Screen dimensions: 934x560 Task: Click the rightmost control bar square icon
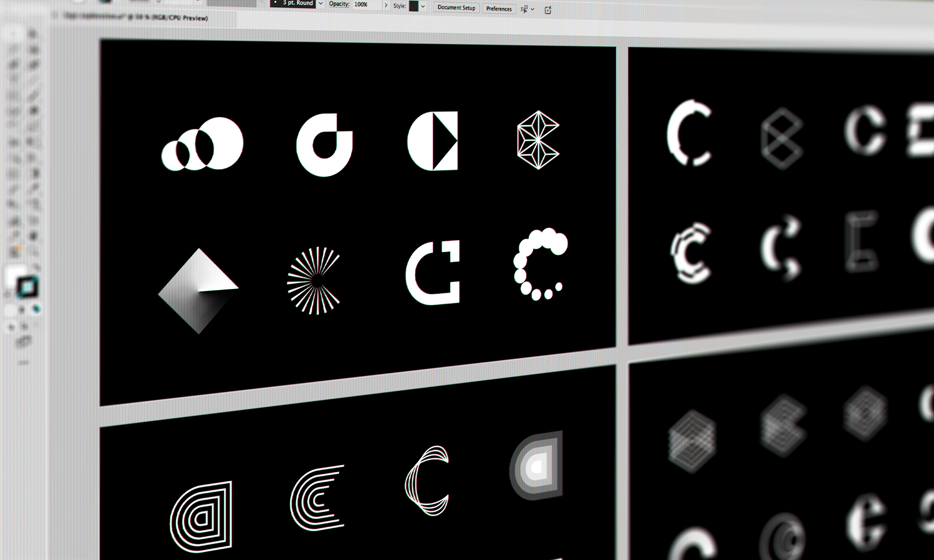548,10
